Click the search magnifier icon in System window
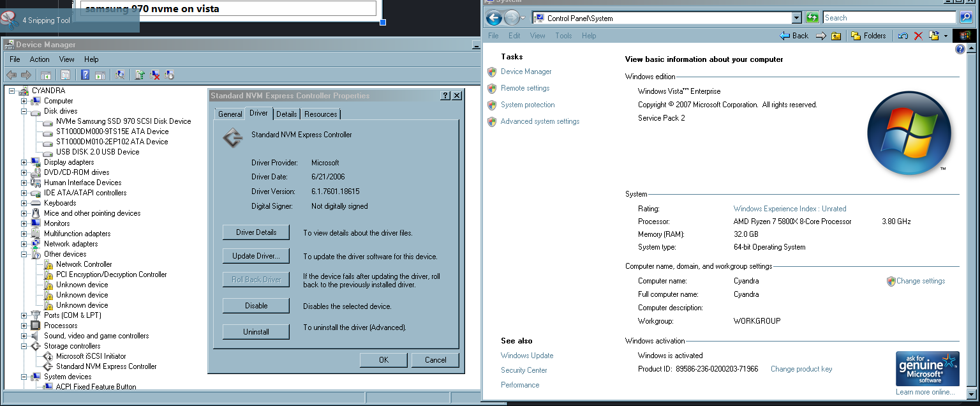 pos(967,18)
